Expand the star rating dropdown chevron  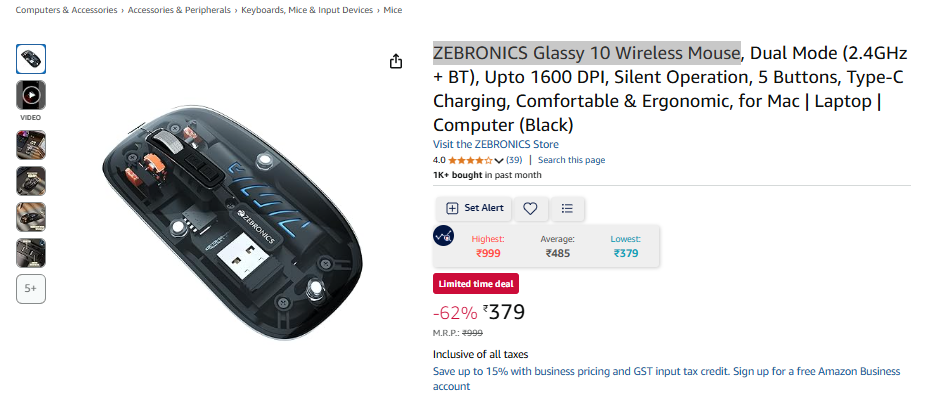[x=499, y=160]
